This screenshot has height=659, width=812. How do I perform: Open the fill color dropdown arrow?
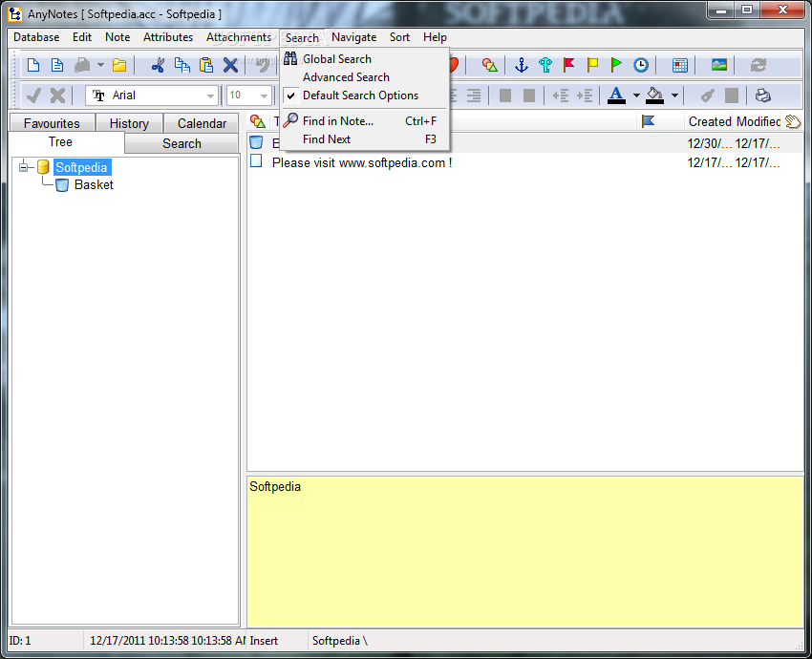(x=674, y=96)
